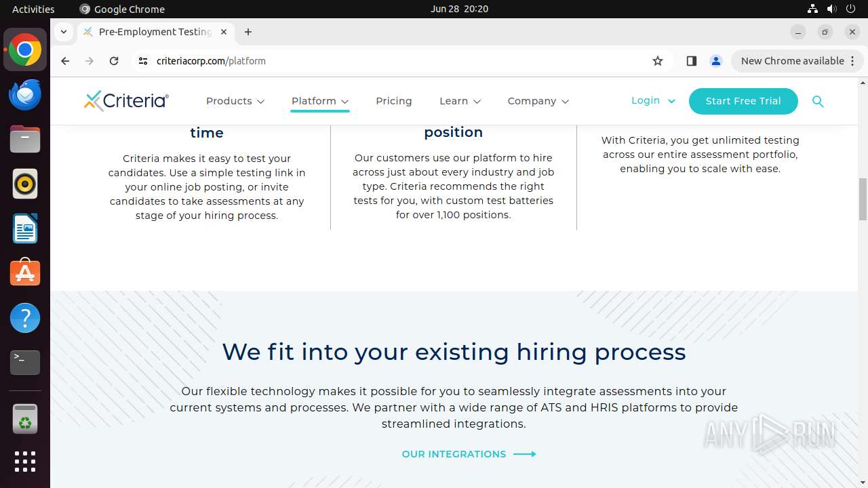Show Applications grid in the dock
The height and width of the screenshot is (488, 868).
25,462
